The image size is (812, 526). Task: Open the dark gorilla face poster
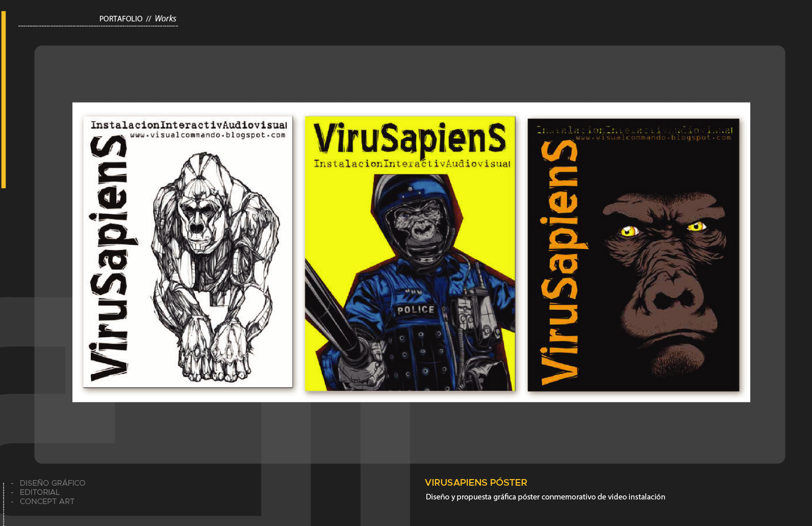(633, 255)
